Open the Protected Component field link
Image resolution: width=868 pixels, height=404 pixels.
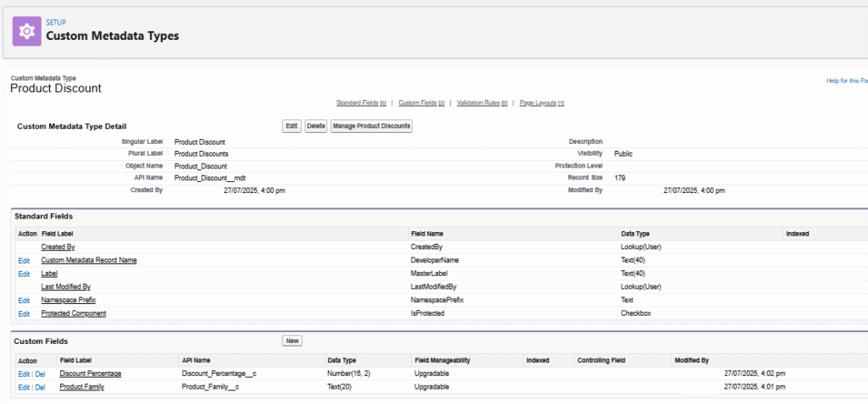coord(74,313)
